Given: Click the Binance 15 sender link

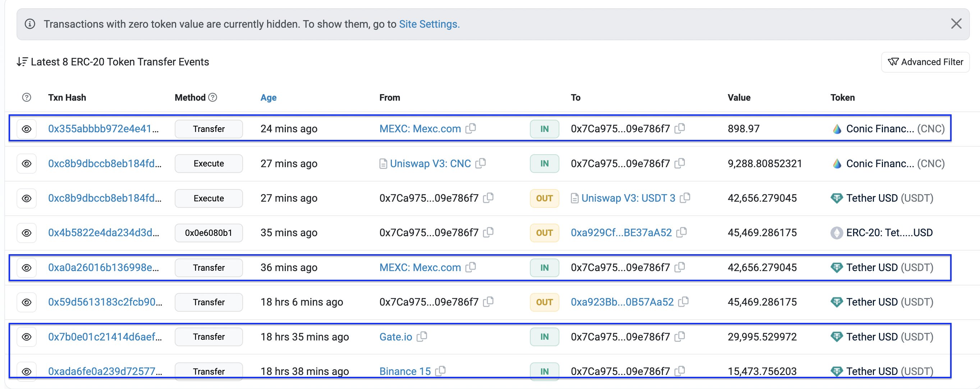Looking at the screenshot, I should 405,371.
